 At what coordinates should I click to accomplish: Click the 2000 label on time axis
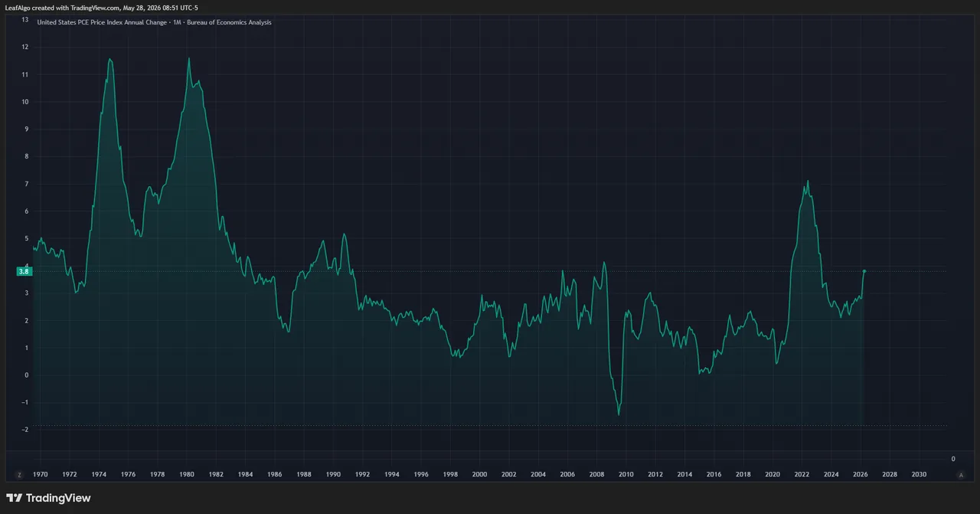(x=479, y=475)
